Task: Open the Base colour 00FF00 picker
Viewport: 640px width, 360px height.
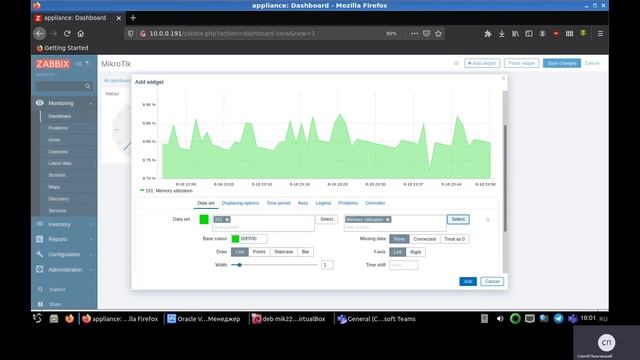Action: tap(236, 239)
